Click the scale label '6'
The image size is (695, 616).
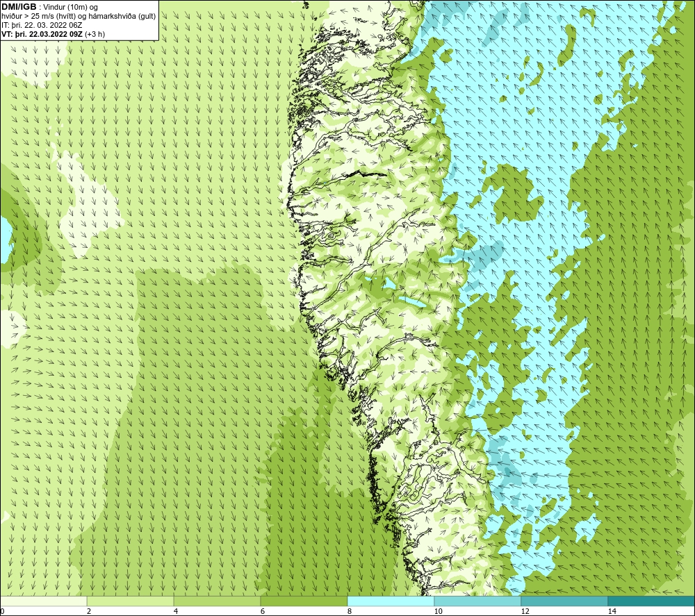pyautogui.click(x=263, y=611)
